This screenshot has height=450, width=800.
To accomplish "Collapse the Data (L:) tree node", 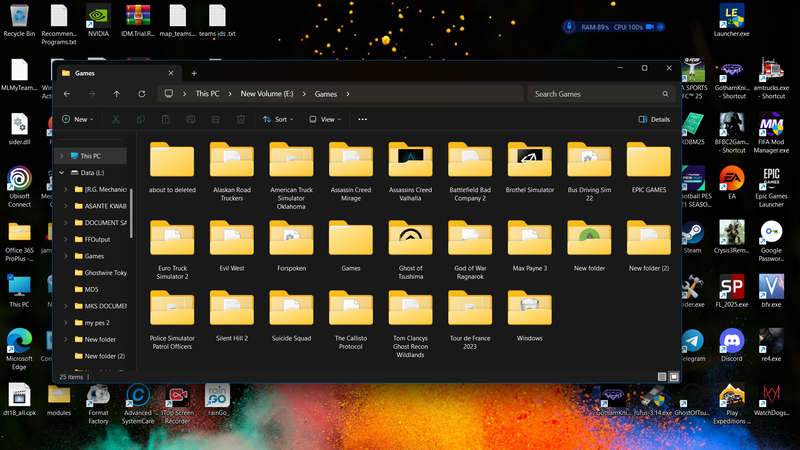I will 61,172.
